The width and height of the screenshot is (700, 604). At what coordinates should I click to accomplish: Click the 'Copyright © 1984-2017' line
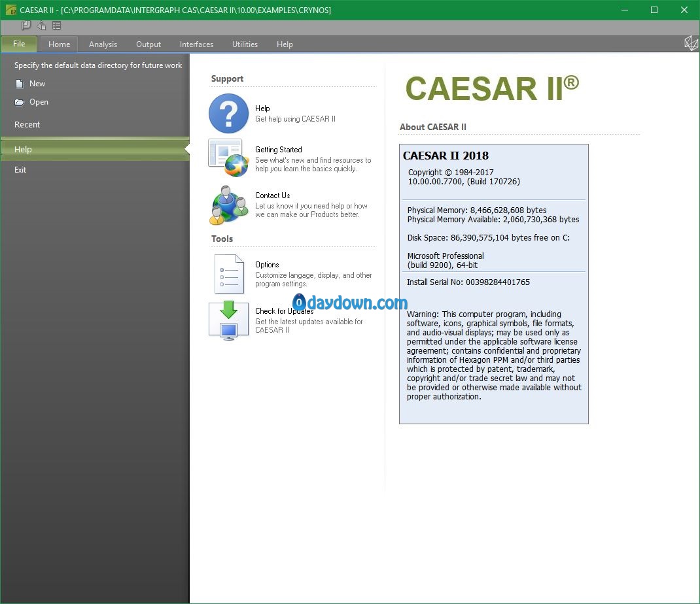coord(451,172)
